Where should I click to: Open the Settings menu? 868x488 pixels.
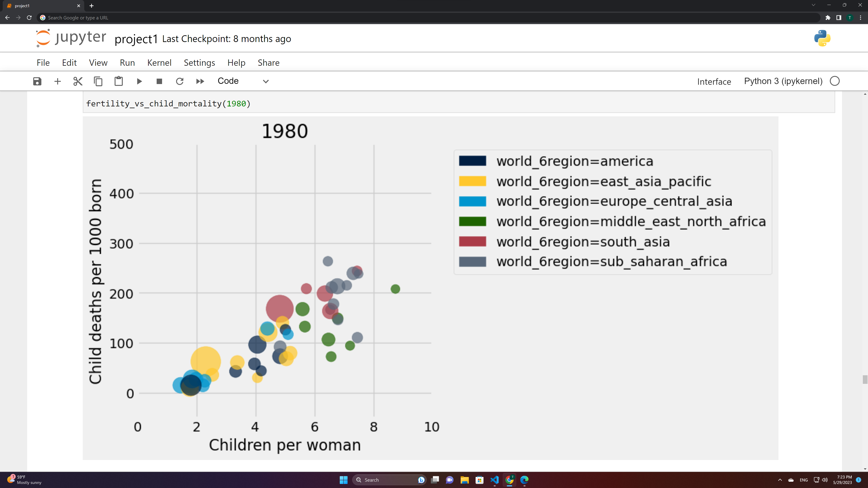click(199, 63)
